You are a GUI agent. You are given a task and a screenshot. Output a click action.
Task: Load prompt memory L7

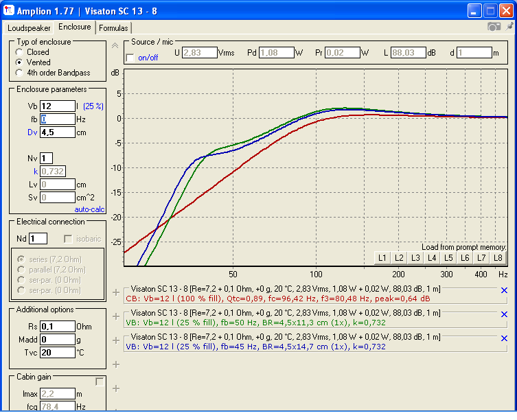click(x=481, y=258)
